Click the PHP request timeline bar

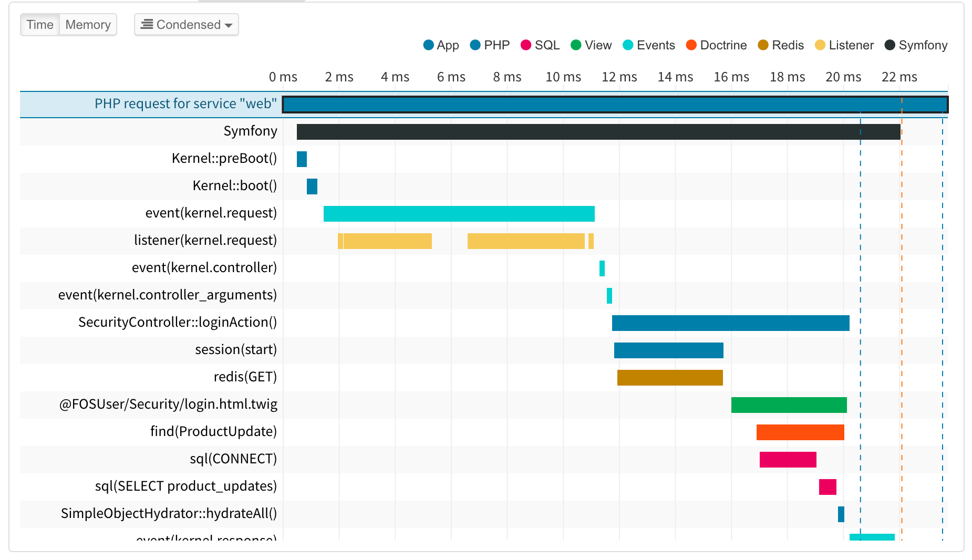pos(615,105)
